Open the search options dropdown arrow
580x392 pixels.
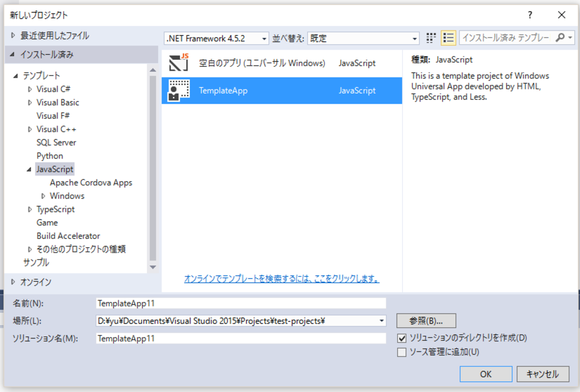click(x=570, y=38)
